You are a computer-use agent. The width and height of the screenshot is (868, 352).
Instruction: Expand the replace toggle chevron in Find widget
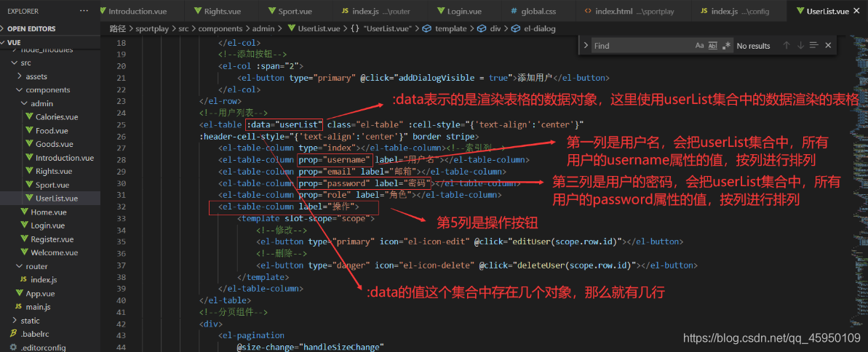(586, 46)
